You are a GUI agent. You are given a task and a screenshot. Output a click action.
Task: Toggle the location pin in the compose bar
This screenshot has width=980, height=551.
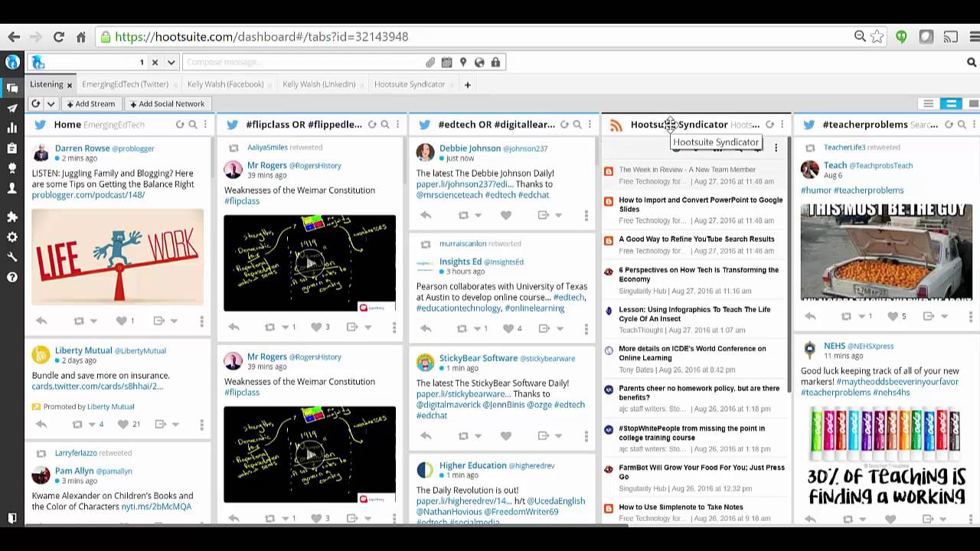coord(462,62)
